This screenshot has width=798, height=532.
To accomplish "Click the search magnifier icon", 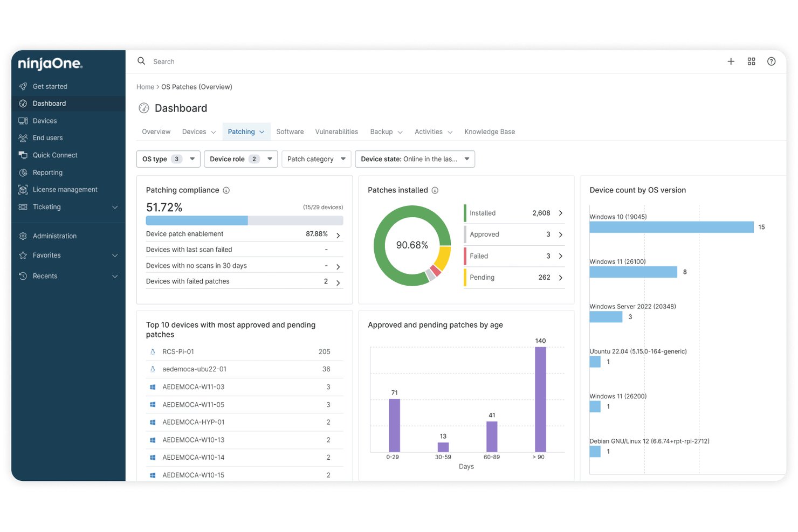I will point(141,61).
